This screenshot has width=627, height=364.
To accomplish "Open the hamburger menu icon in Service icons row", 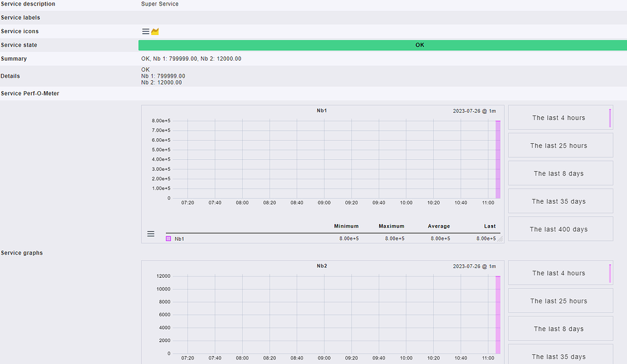I will [145, 31].
